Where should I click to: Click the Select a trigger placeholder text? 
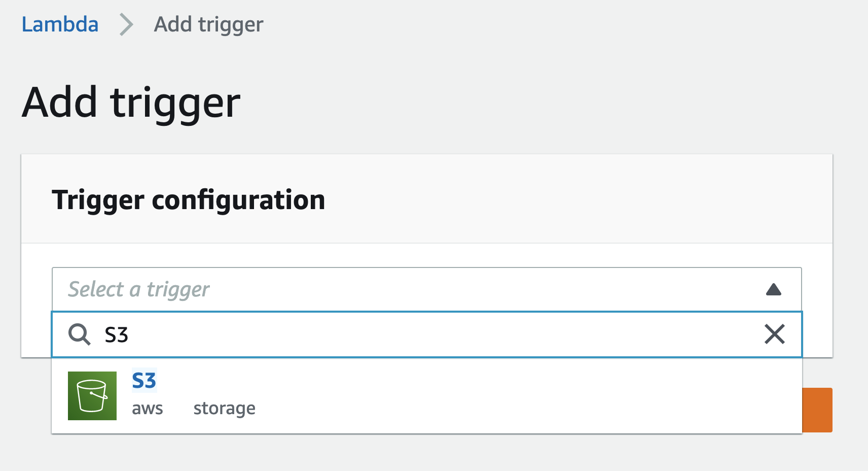(139, 289)
